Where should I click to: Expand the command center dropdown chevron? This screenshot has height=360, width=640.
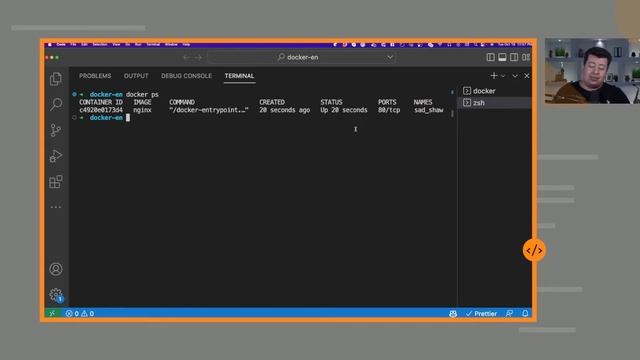tap(390, 57)
